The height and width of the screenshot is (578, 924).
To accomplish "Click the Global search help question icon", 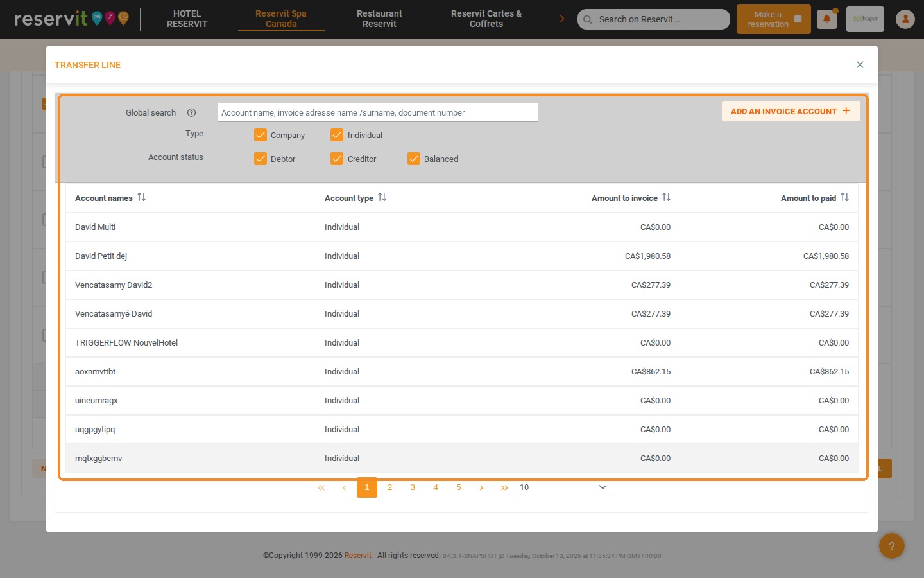I will (191, 113).
